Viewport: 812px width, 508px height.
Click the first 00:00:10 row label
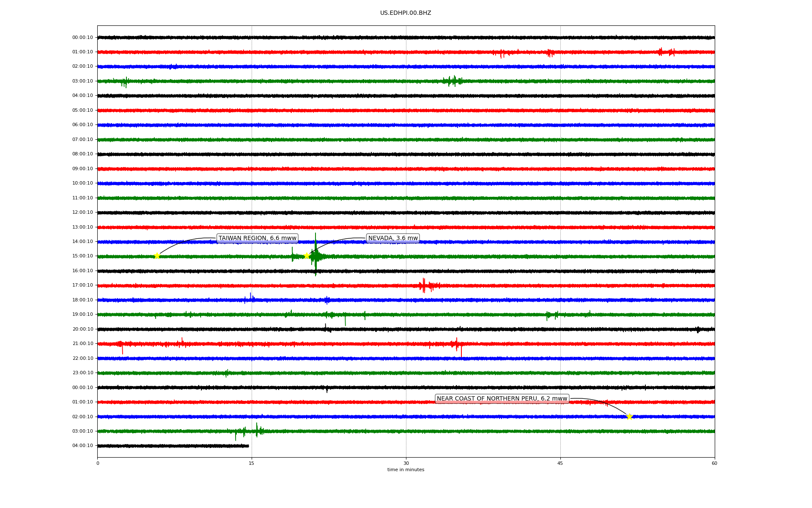click(82, 38)
